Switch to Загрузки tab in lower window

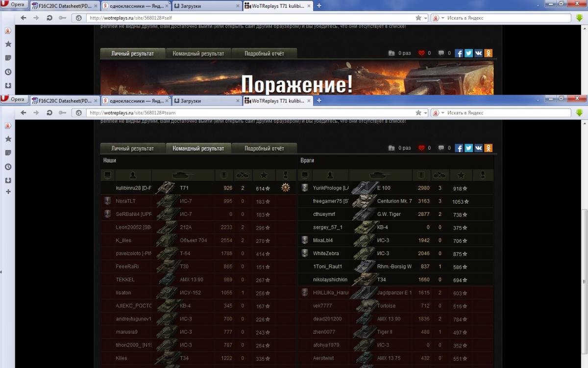206,101
